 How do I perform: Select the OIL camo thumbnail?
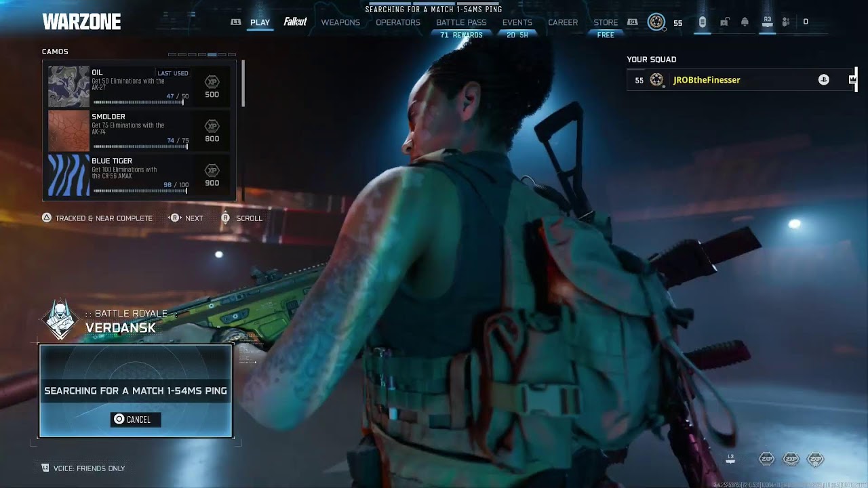(68, 86)
